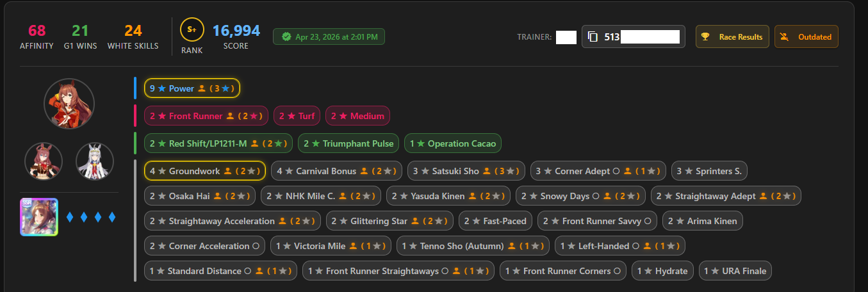The width and height of the screenshot is (868, 292).
Task: Select the NHK Mile C. chip
Action: [322, 196]
